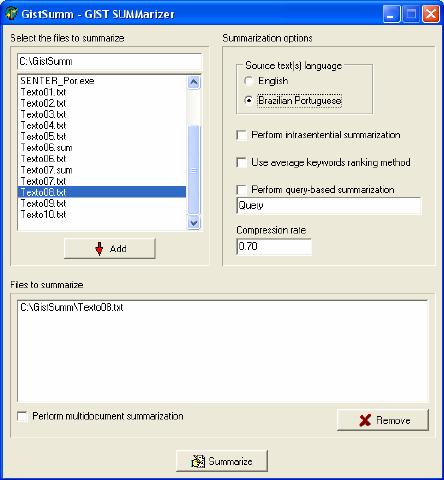The image size is (444, 480).
Task: Click file list scroll down arrow
Action: pyautogui.click(x=194, y=222)
